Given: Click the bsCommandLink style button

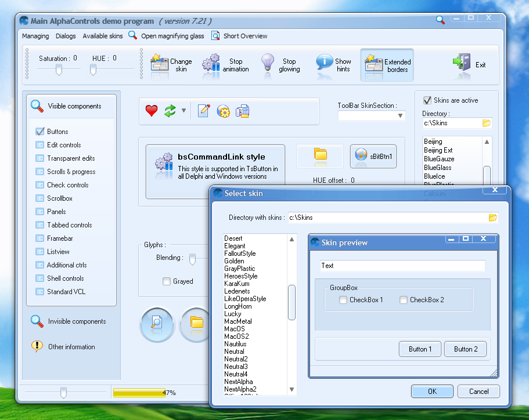Looking at the screenshot, I should 215,172.
